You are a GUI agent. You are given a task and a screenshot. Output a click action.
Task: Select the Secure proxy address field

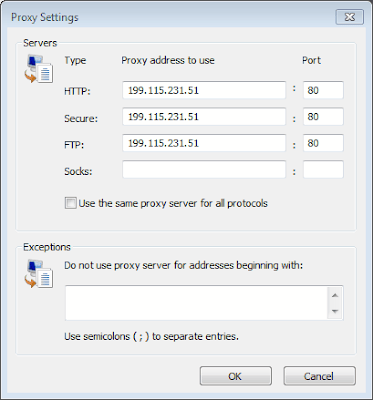pos(204,117)
